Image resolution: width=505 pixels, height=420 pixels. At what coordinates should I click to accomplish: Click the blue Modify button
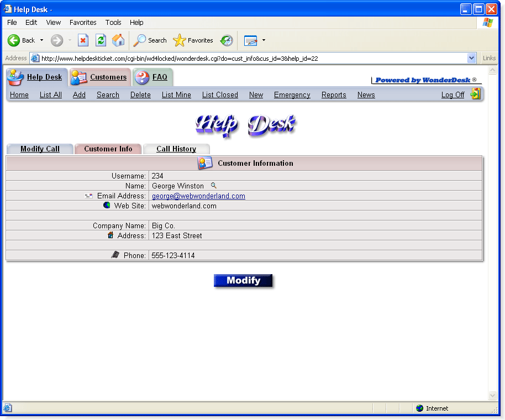(x=243, y=281)
